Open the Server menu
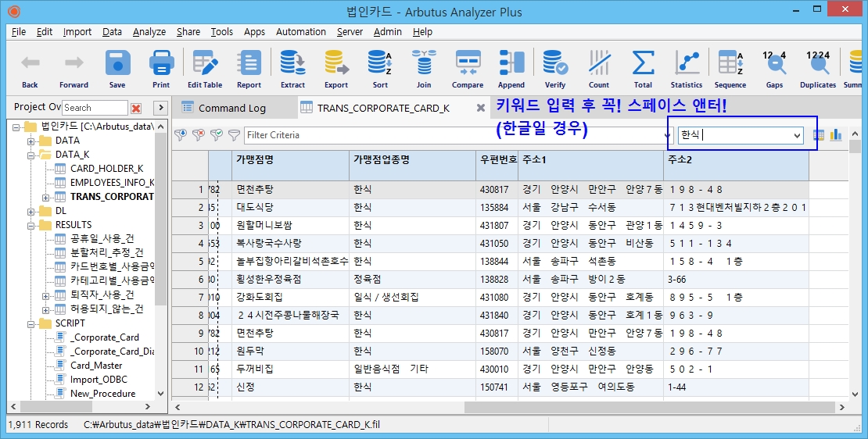Image resolution: width=868 pixels, height=439 pixels. tap(350, 31)
